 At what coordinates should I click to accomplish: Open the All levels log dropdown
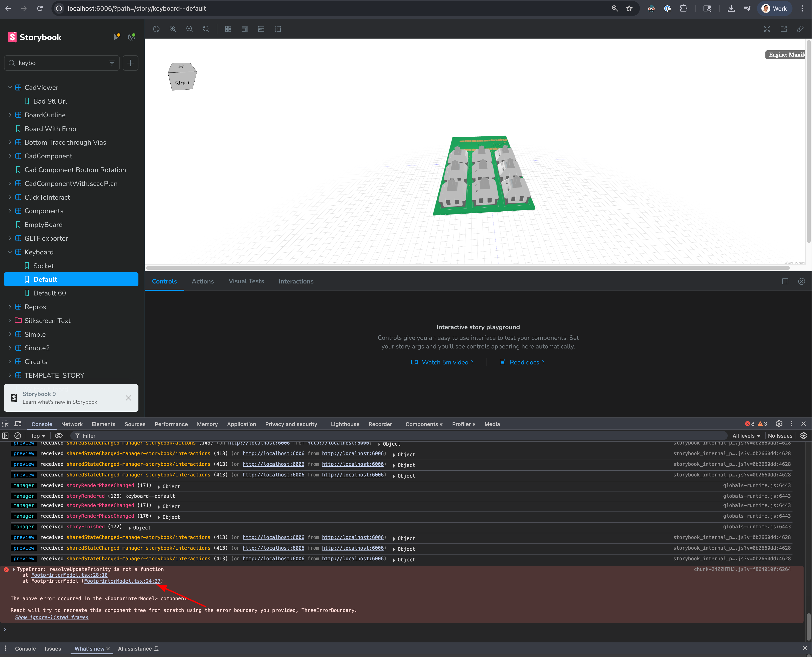(746, 436)
